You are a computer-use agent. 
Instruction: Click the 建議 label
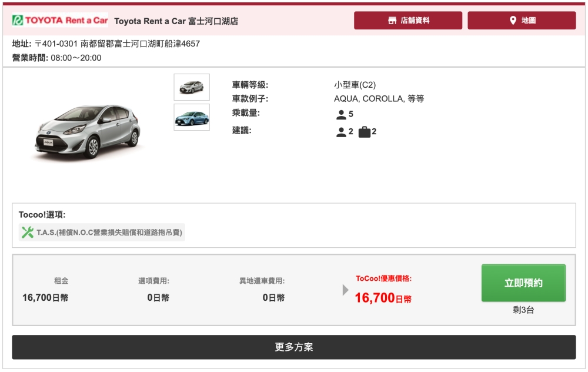tap(242, 130)
